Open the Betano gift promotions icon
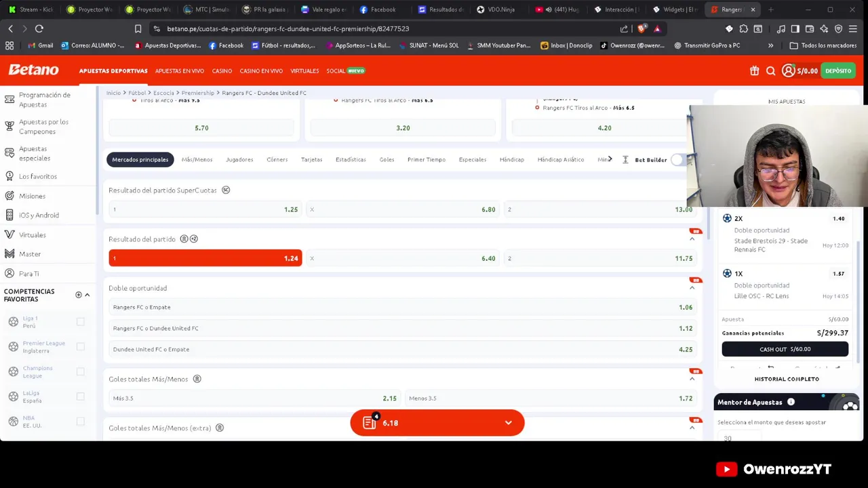 [x=754, y=70]
